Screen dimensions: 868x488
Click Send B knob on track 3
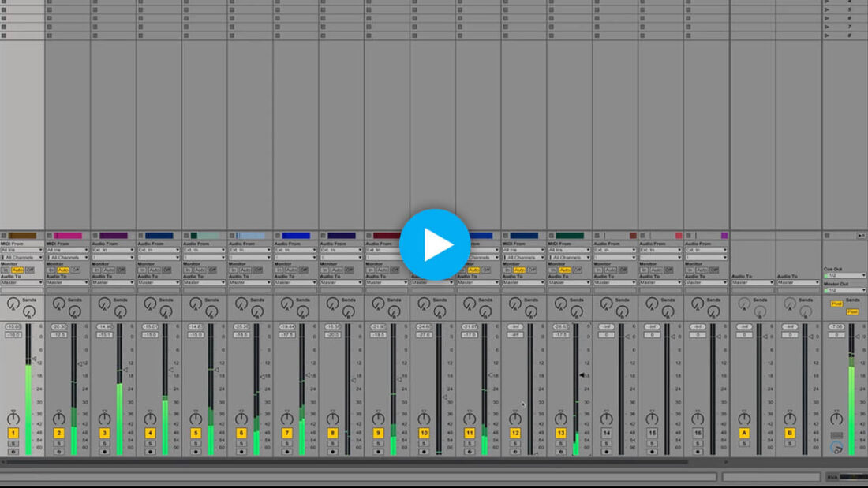pyautogui.click(x=120, y=312)
